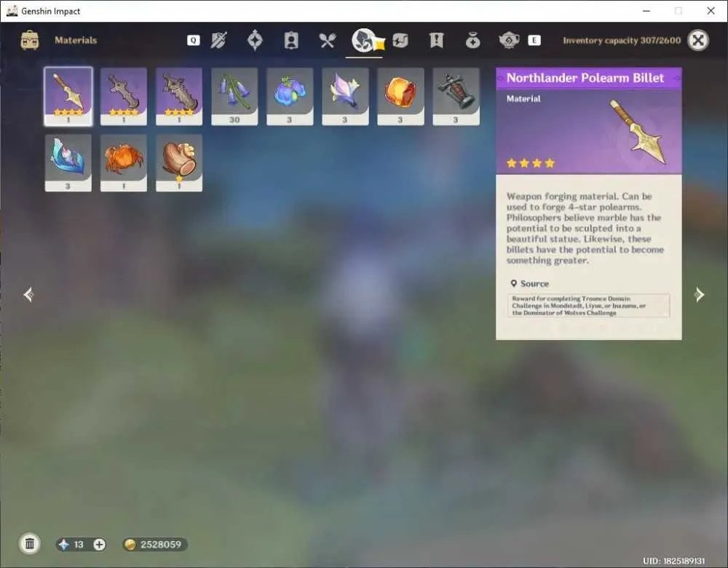Click the backpack icon beside Materials
The height and width of the screenshot is (568, 728).
(x=30, y=40)
